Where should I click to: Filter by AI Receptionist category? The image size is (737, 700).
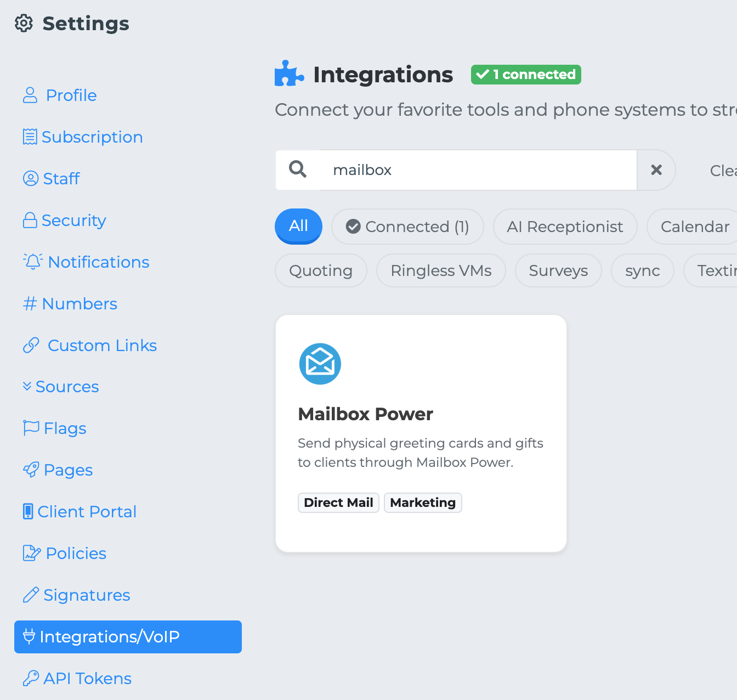(x=565, y=227)
